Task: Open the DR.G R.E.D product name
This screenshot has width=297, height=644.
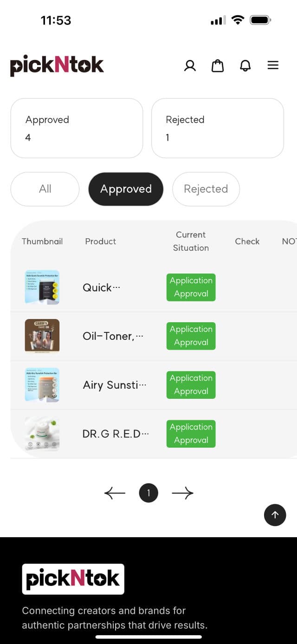Action: (x=116, y=434)
